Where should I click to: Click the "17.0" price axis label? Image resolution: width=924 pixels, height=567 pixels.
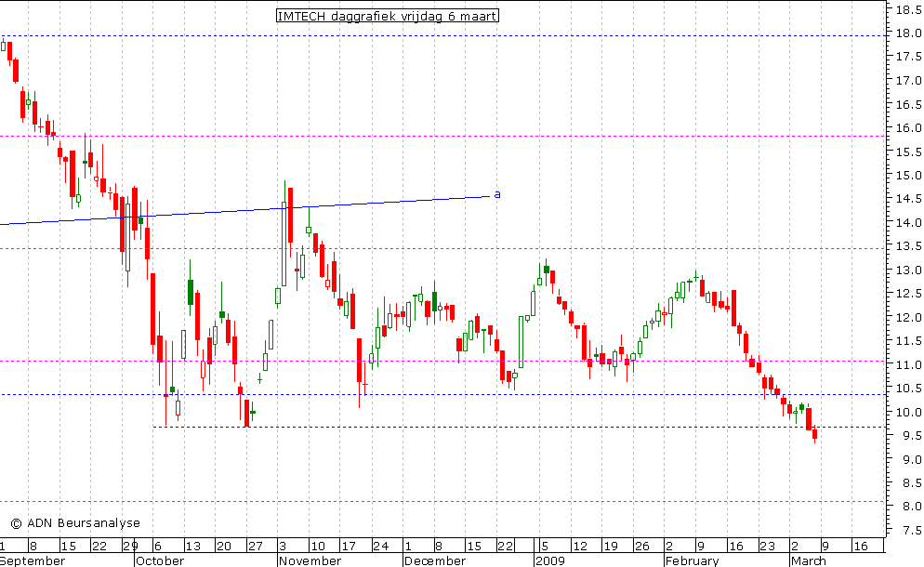[909, 80]
